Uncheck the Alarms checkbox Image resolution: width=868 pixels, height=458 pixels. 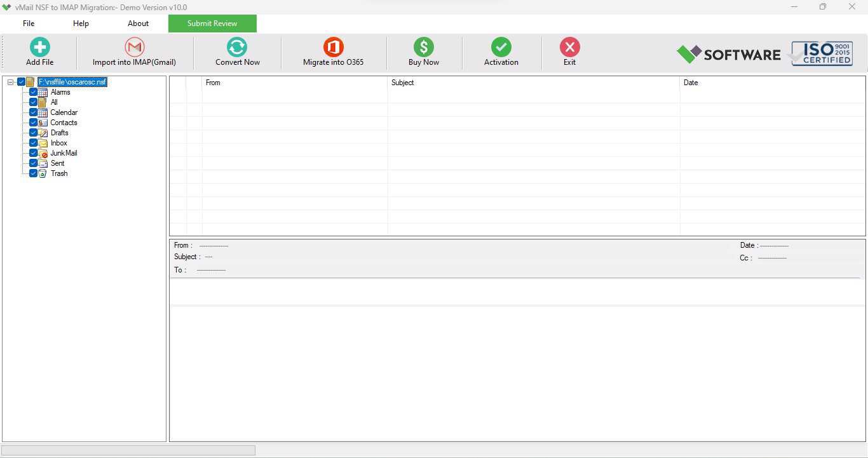[x=34, y=92]
